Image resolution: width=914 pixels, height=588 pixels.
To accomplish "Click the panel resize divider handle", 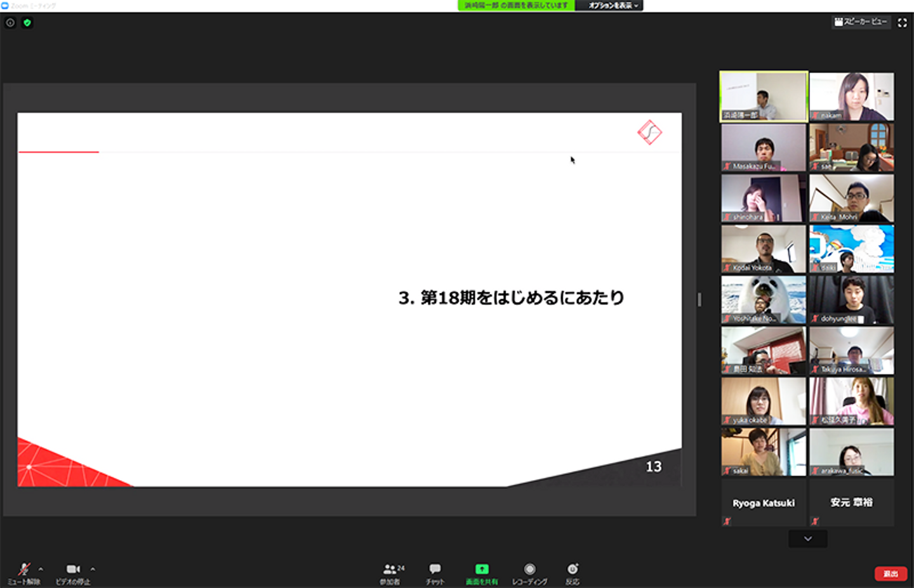I will [699, 299].
